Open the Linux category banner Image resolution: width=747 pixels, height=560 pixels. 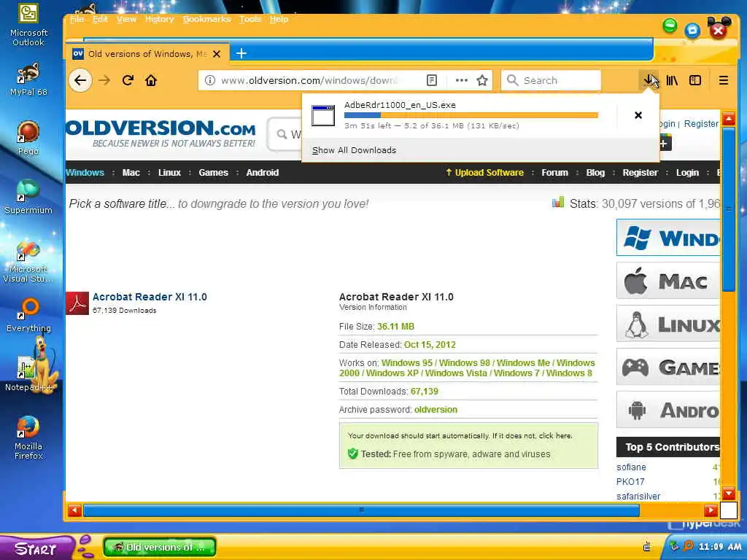tap(668, 324)
